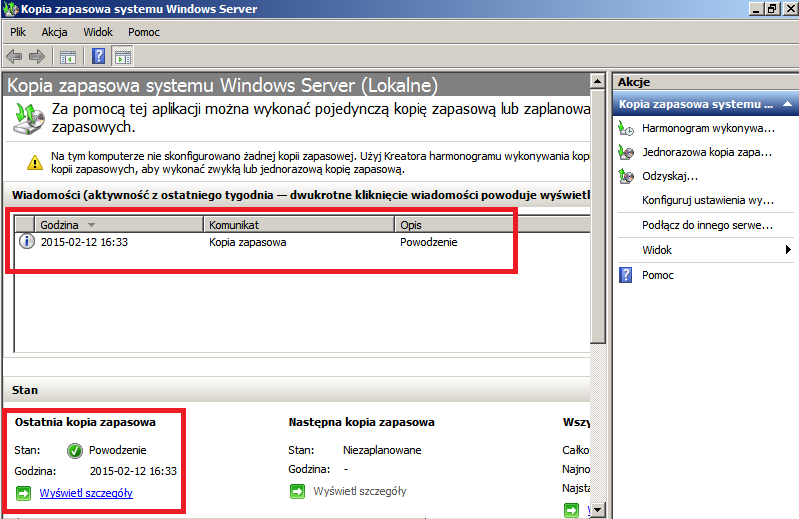
Task: Choose Podłącz do innego serwera action
Action: coord(707,225)
